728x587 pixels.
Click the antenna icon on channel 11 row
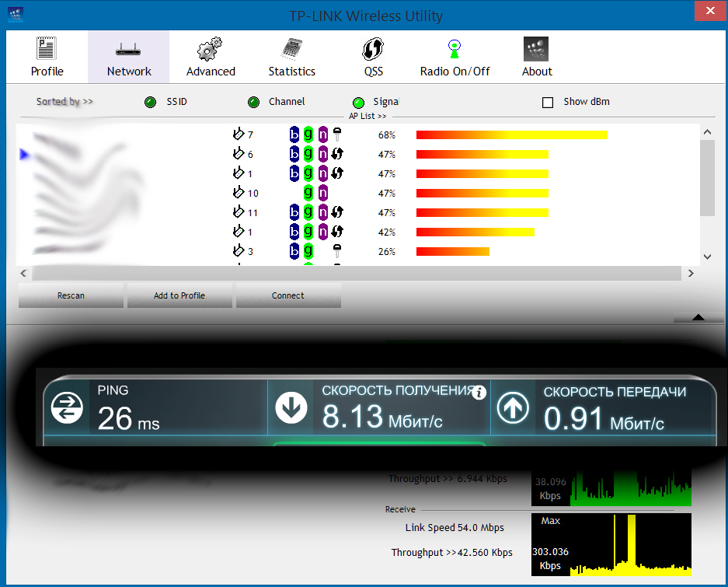239,211
